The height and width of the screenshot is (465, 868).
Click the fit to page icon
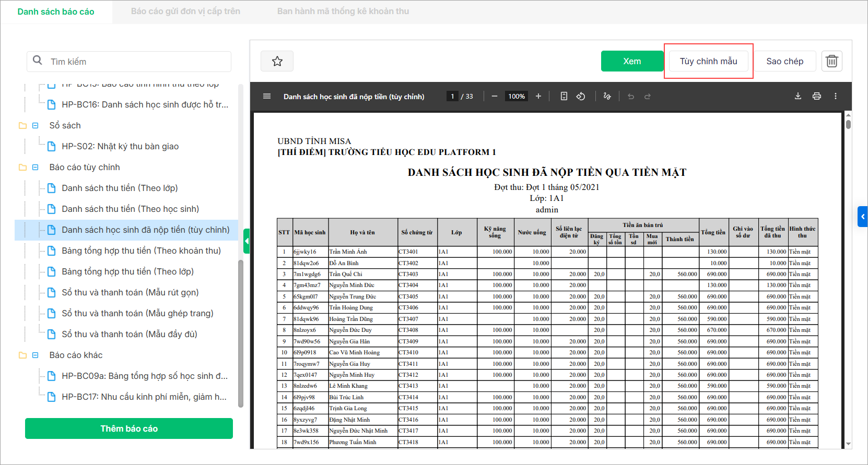(x=564, y=96)
